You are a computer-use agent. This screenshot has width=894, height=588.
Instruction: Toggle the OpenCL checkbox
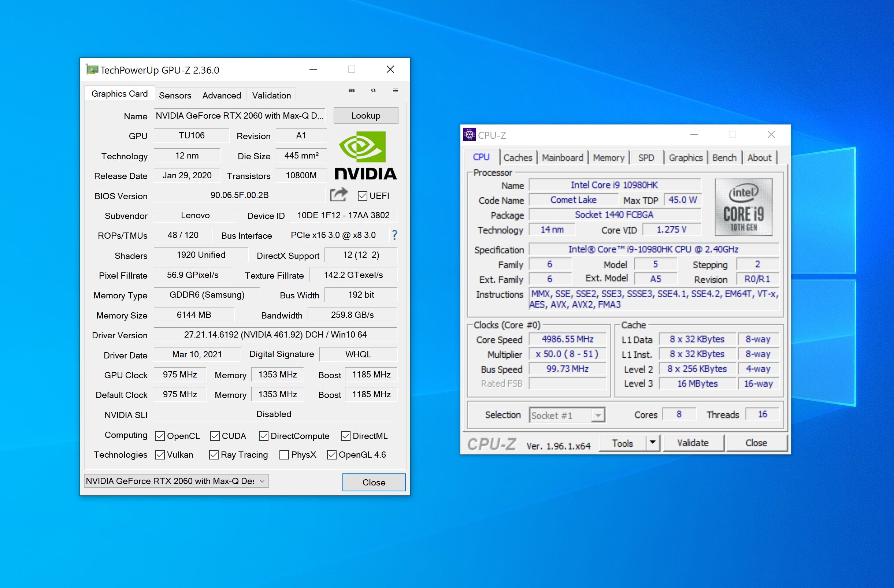[x=160, y=436]
